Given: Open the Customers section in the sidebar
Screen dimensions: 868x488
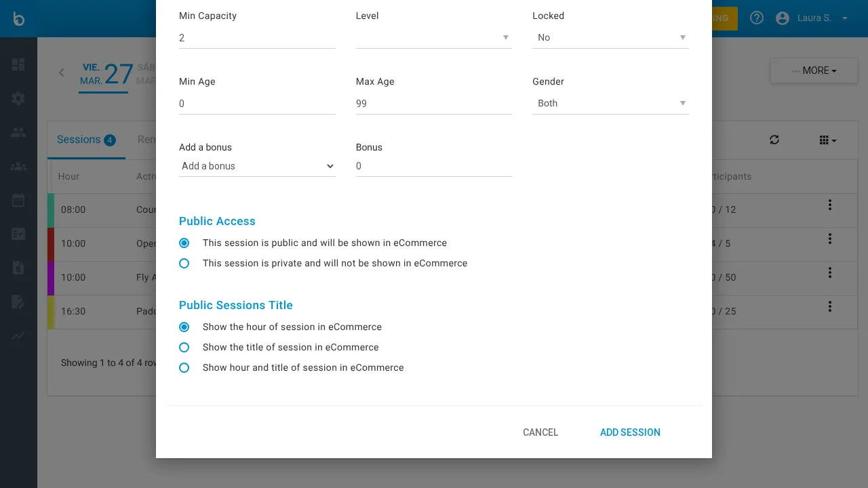Looking at the screenshot, I should point(18,132).
